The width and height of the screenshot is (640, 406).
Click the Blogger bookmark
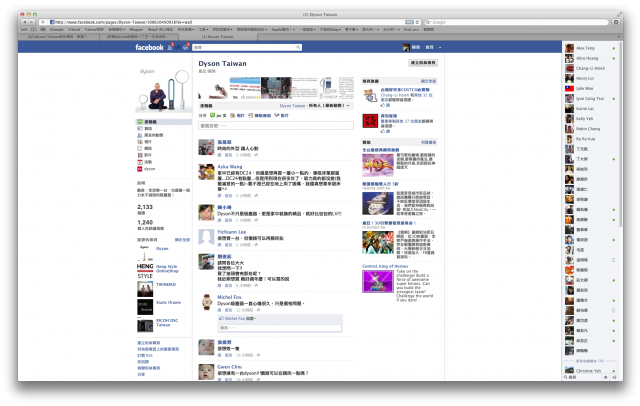[136, 29]
